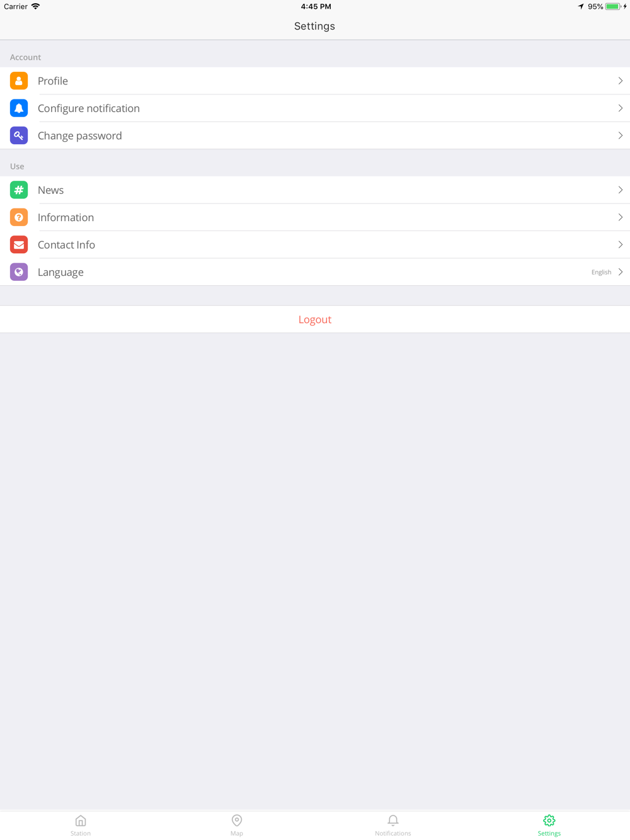Tap the purple globe Language icon

coord(19,272)
